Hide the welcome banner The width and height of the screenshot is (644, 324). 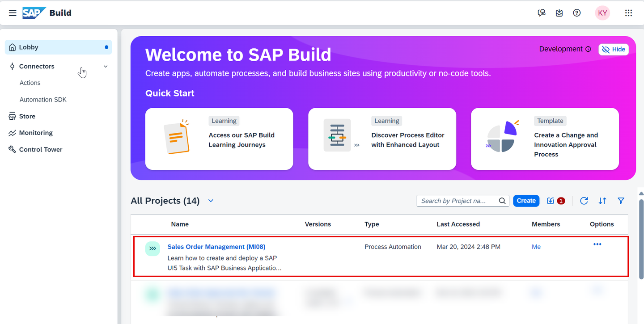click(x=614, y=49)
